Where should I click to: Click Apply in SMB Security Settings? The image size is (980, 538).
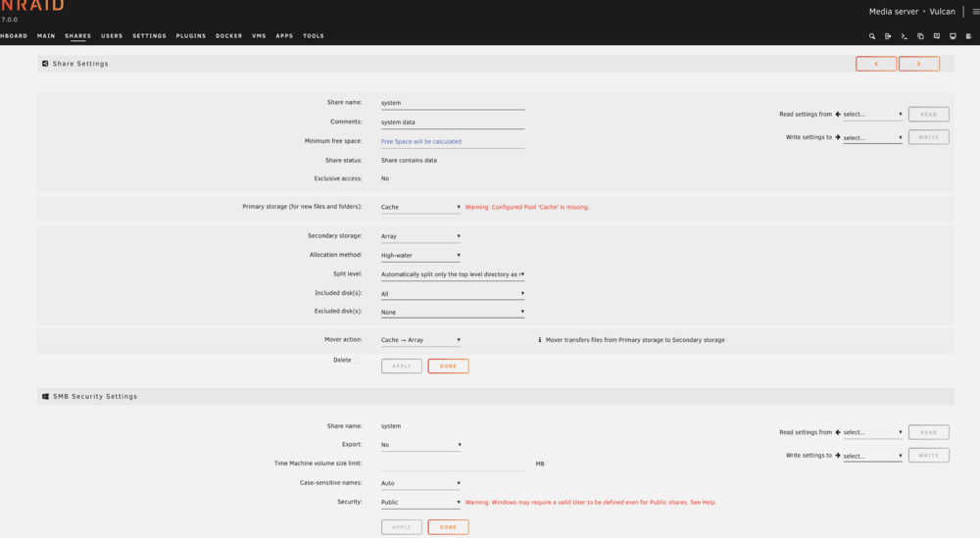(x=401, y=527)
